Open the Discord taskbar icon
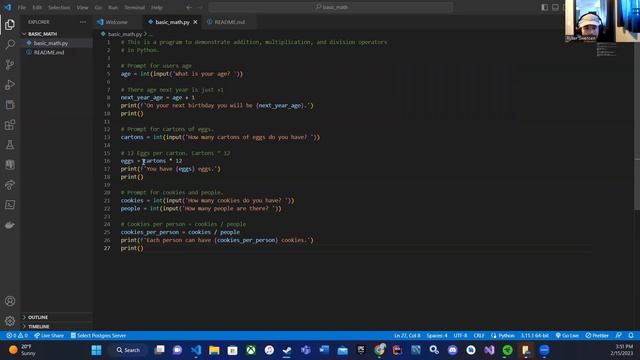Image resolution: width=640 pixels, height=360 pixels. (x=453, y=350)
